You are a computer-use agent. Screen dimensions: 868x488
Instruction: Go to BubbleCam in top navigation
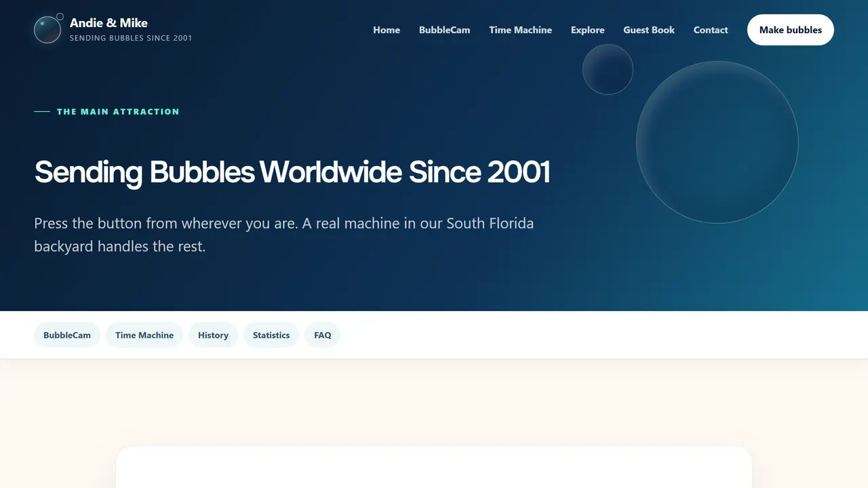444,30
